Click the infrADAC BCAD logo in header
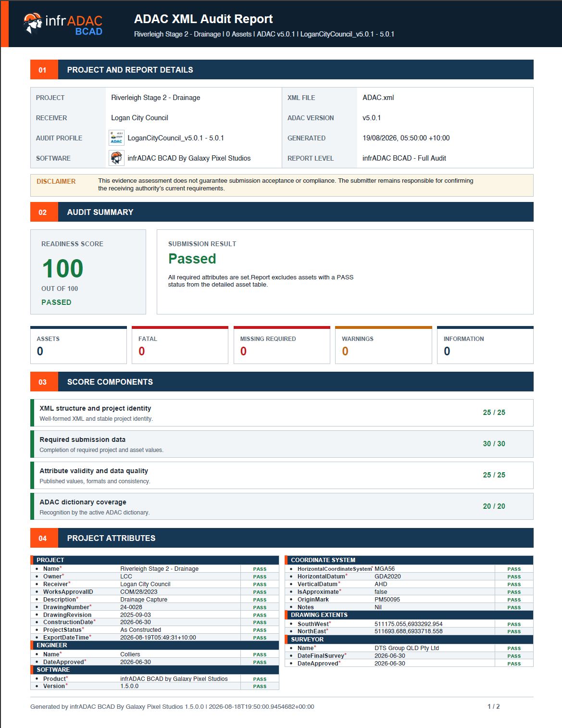Screen dimensions: 562x728 (63, 24)
